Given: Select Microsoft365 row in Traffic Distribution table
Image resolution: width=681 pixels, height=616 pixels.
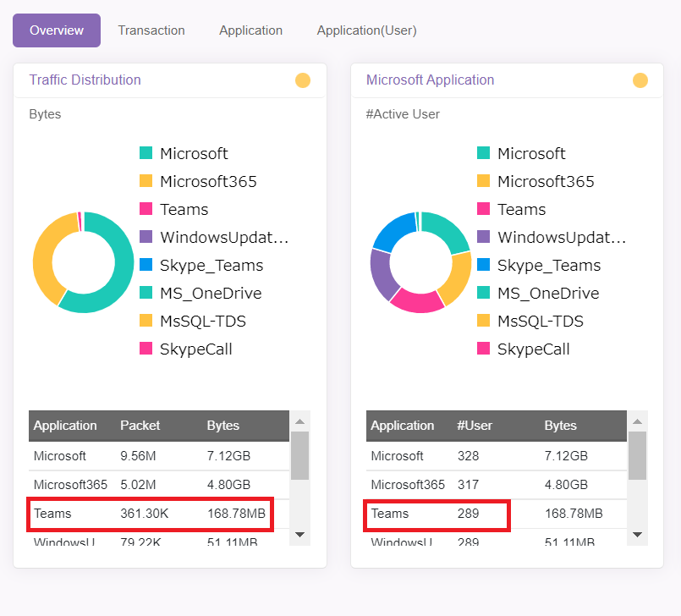Looking at the screenshot, I should point(159,484).
